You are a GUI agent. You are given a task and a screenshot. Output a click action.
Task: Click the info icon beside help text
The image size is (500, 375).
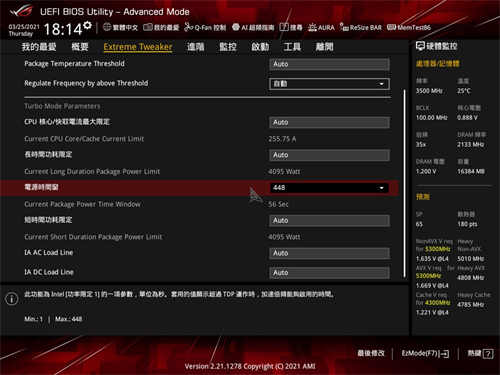click(12, 299)
